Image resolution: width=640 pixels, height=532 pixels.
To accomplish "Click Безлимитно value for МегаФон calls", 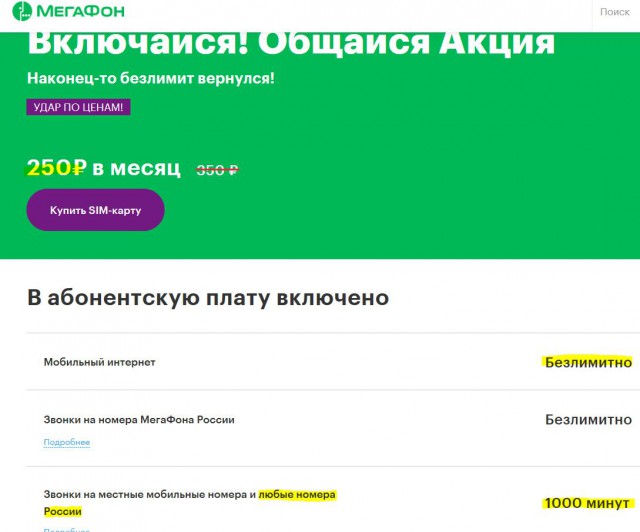I will pyautogui.click(x=589, y=419).
